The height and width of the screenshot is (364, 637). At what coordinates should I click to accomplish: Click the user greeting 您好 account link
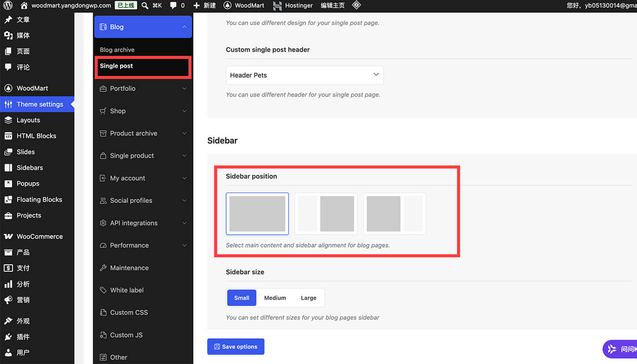[602, 5]
